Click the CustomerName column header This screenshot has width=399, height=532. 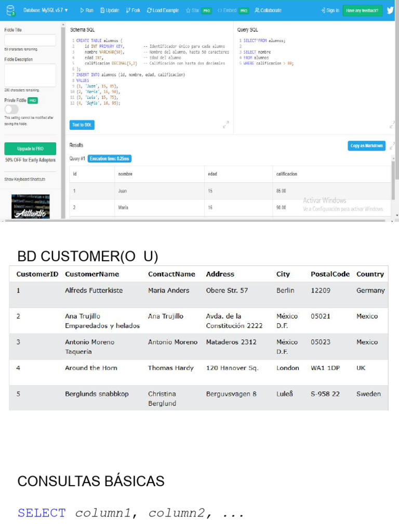(x=92, y=274)
